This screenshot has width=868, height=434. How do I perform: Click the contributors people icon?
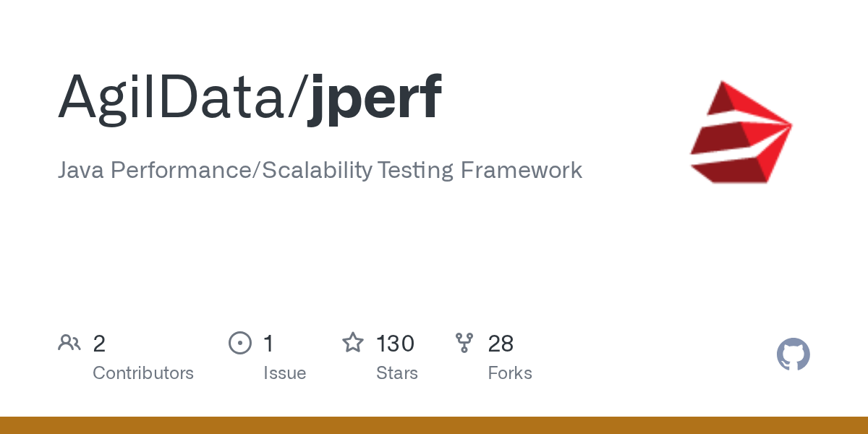coord(69,343)
